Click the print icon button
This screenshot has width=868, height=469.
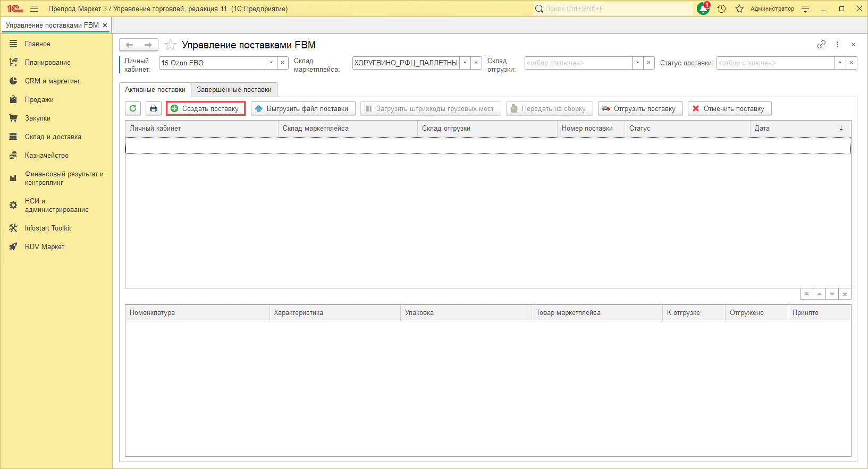pyautogui.click(x=154, y=108)
